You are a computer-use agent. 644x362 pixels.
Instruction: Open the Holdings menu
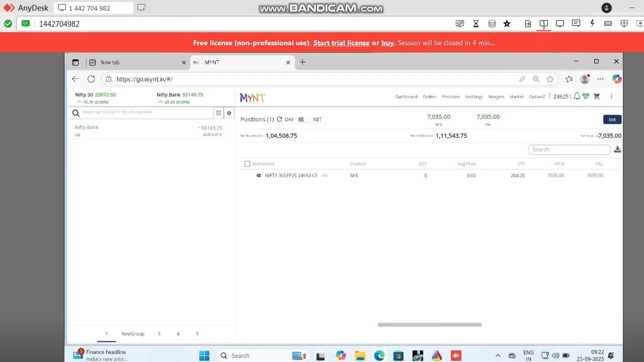474,97
